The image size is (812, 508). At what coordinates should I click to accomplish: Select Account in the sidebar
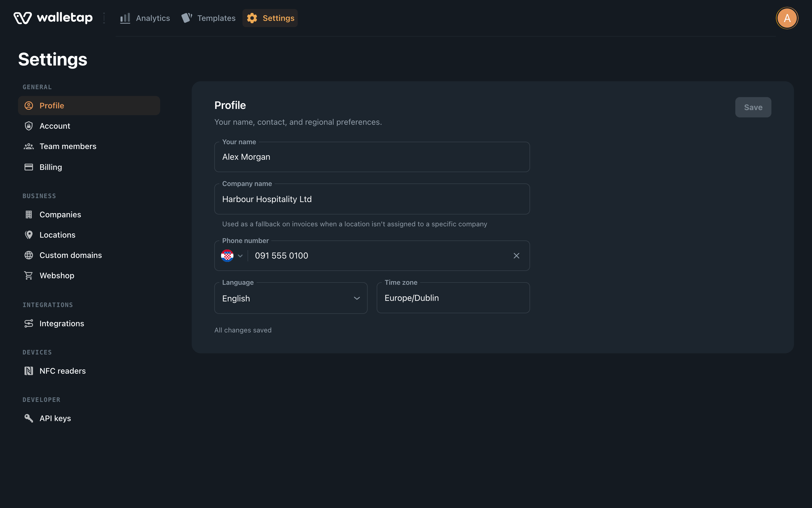(x=89, y=126)
